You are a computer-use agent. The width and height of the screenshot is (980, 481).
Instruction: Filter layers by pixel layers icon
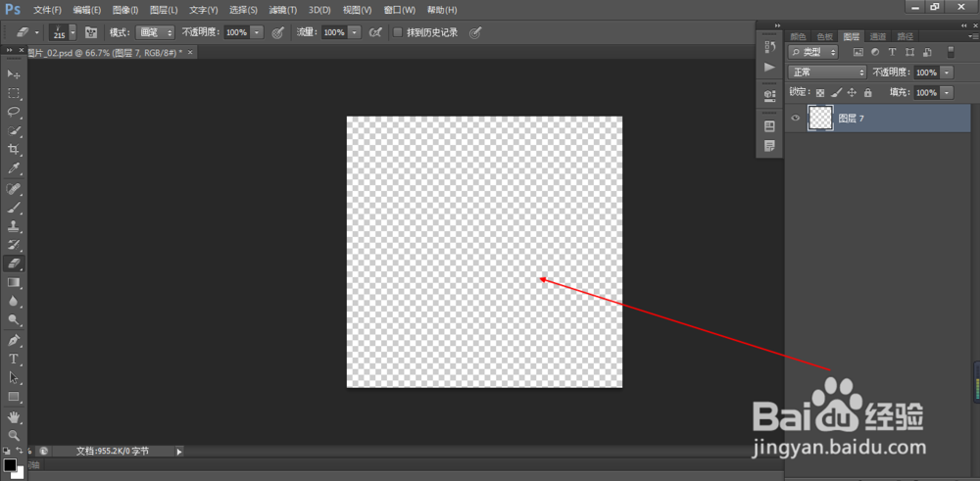pyautogui.click(x=858, y=53)
